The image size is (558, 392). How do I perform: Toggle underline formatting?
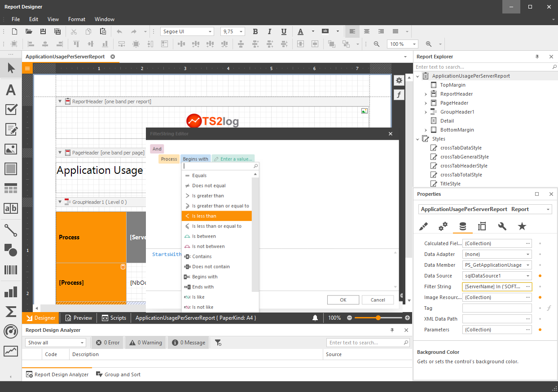284,31
